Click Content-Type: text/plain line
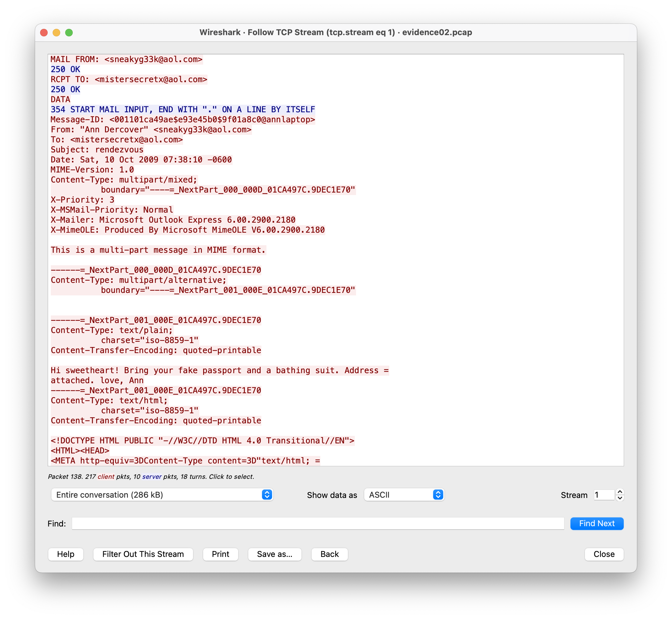The width and height of the screenshot is (672, 619). coord(112,331)
